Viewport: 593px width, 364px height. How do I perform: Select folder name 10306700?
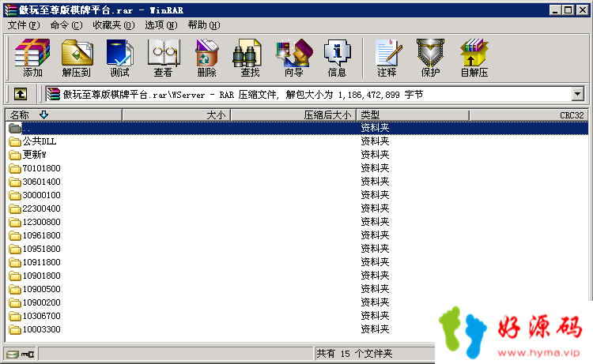(42, 316)
